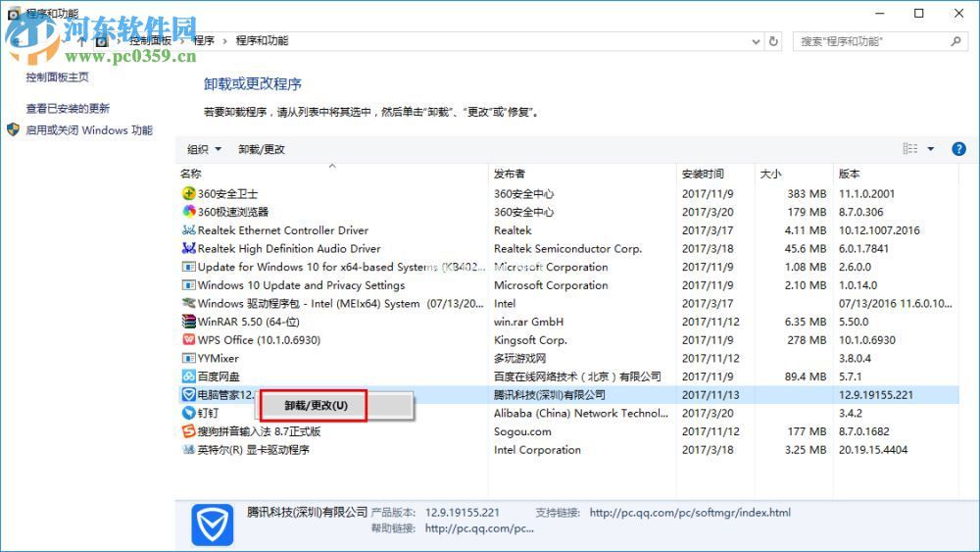Viewport: 980px width, 552px height.
Task: Click the refresh button in address bar
Action: click(x=773, y=41)
